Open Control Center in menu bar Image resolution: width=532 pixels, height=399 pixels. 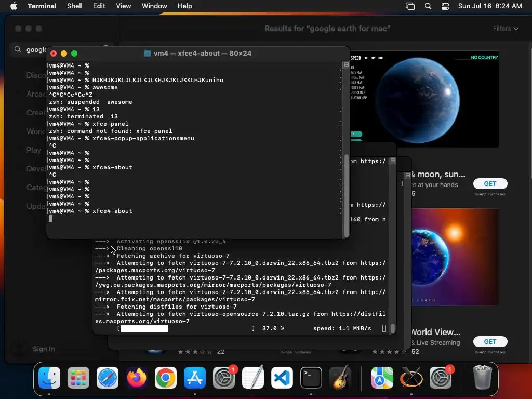[445, 6]
